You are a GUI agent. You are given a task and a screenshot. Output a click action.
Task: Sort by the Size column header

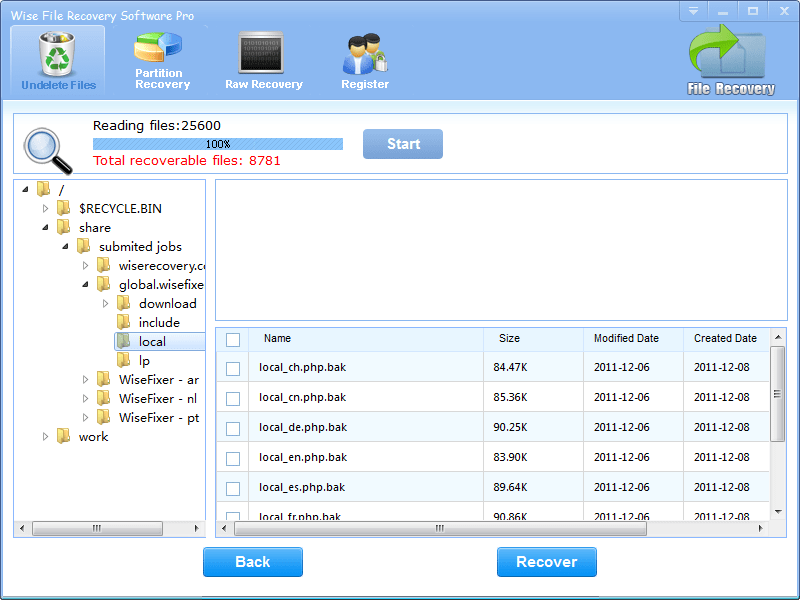pos(533,339)
